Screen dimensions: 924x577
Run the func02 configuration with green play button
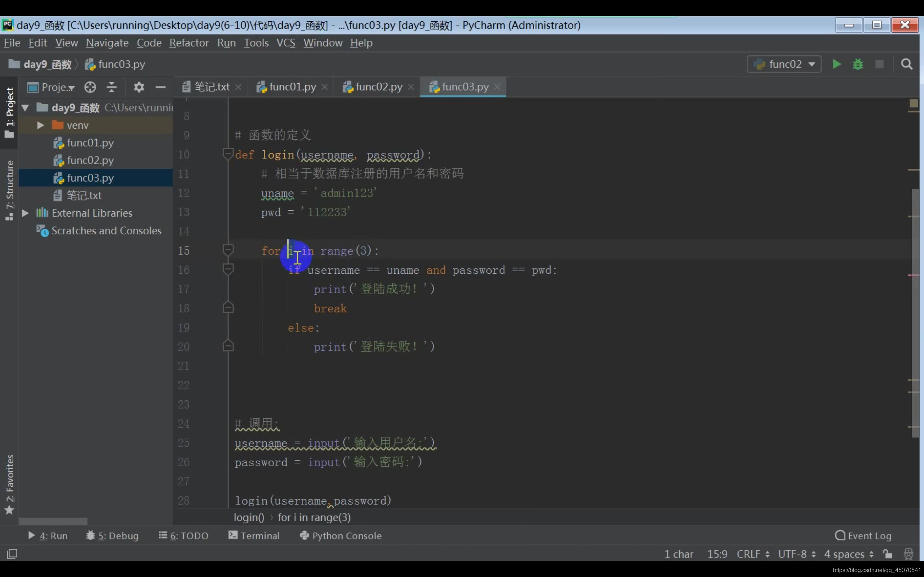pyautogui.click(x=836, y=64)
